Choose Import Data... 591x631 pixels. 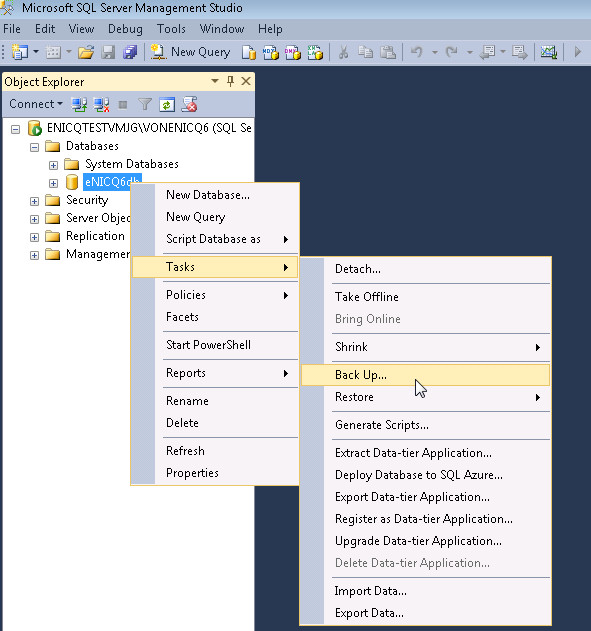tap(426, 591)
